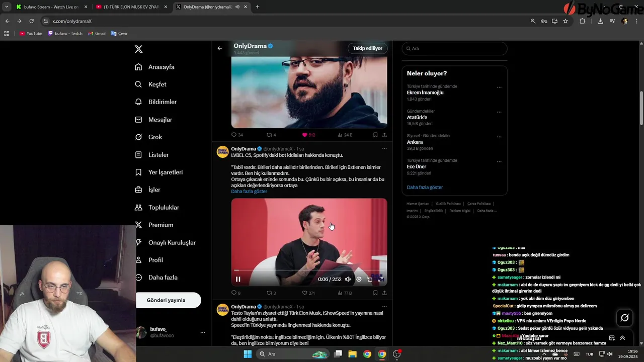Open Chrome extensions puzzle icon
The height and width of the screenshot is (362, 644).
pos(583,21)
